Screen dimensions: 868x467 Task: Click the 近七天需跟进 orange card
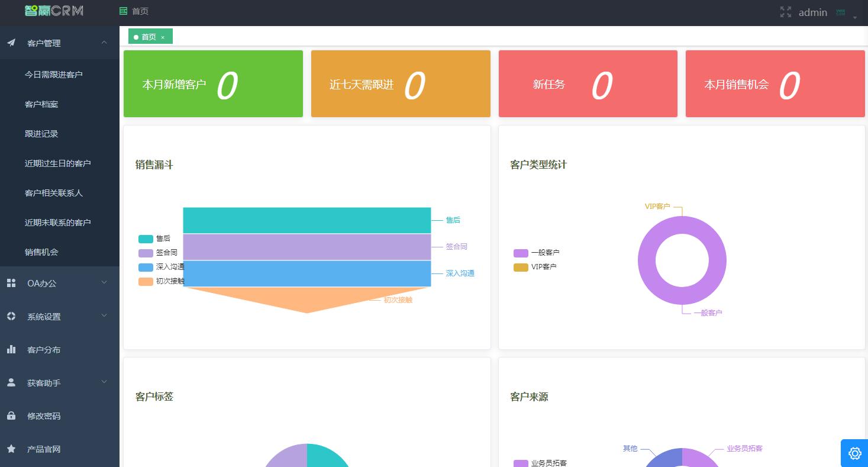pyautogui.click(x=401, y=83)
